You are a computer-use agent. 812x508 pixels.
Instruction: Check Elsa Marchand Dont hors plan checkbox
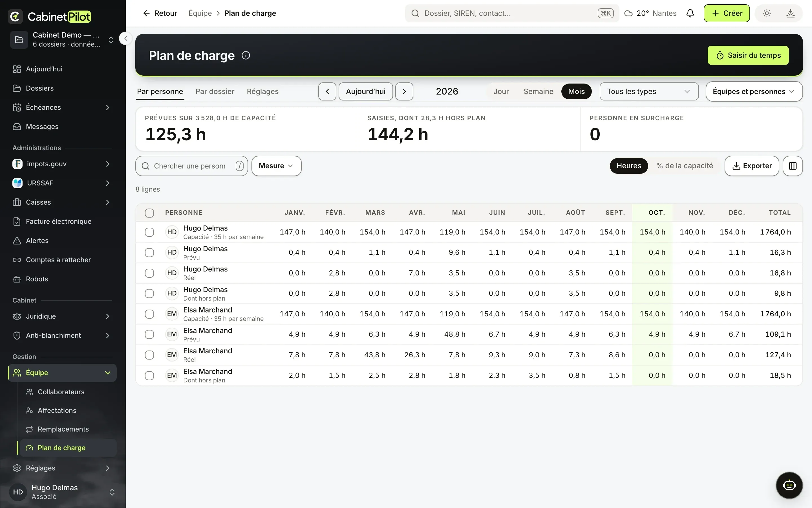tap(149, 376)
